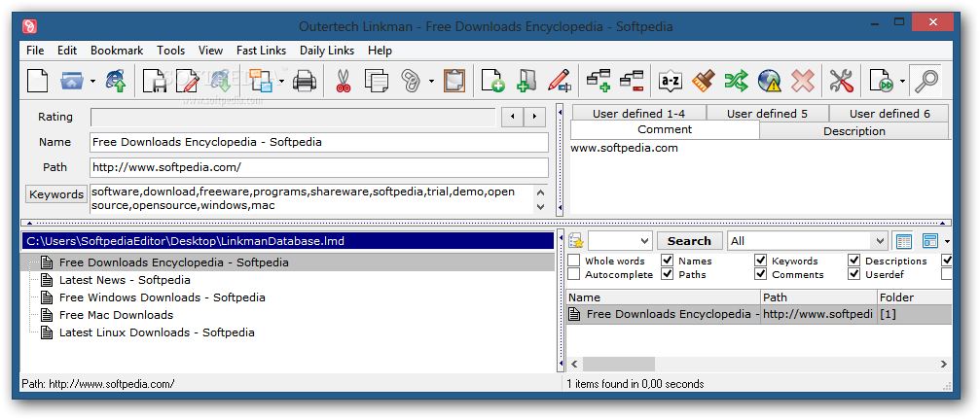
Task: Click the printer icon
Action: (305, 81)
